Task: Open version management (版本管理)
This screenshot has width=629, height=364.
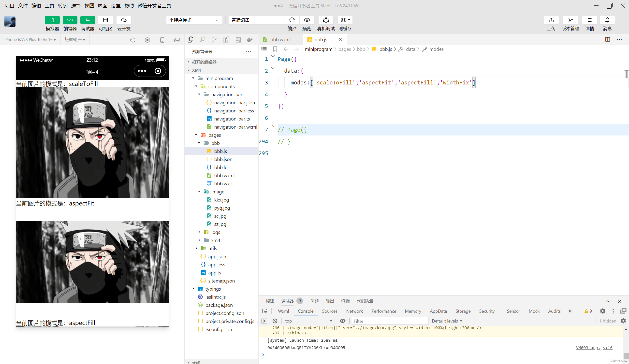Action: pyautogui.click(x=570, y=20)
